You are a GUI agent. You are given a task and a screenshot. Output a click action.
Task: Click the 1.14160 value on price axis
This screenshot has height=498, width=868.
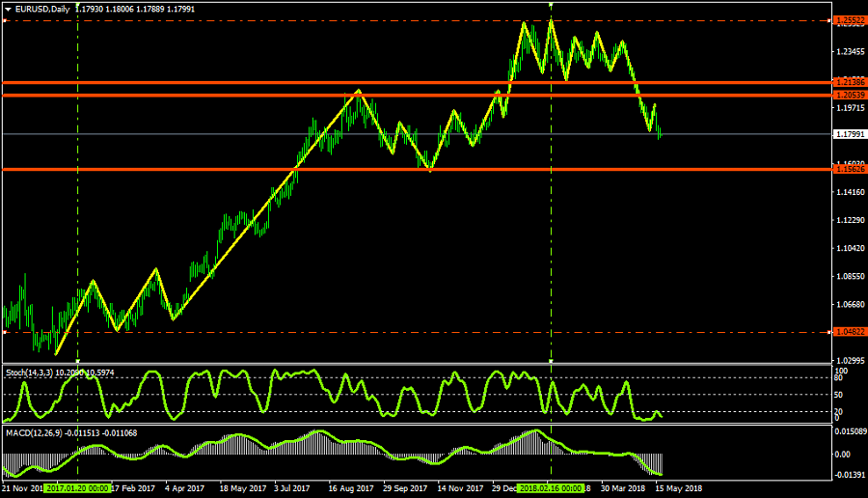click(851, 192)
